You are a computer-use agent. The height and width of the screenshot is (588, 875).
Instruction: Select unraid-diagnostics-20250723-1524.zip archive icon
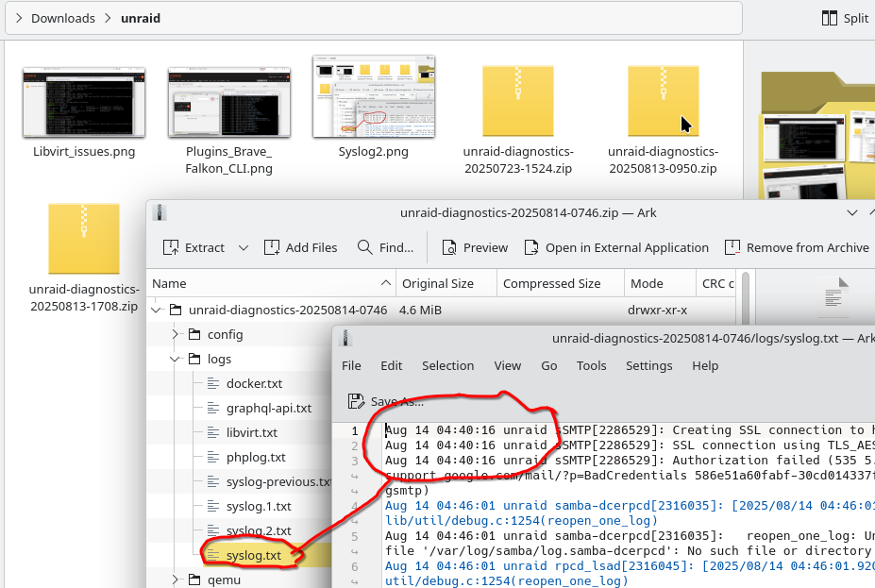tap(518, 102)
